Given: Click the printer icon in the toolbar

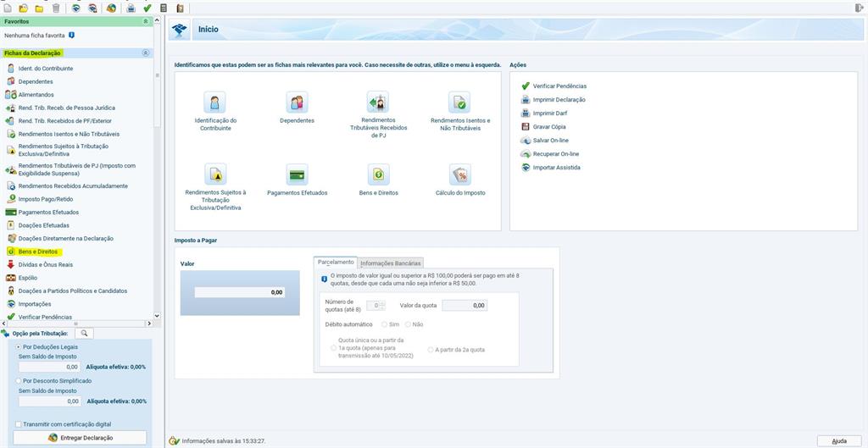Looking at the screenshot, I should pos(131,8).
